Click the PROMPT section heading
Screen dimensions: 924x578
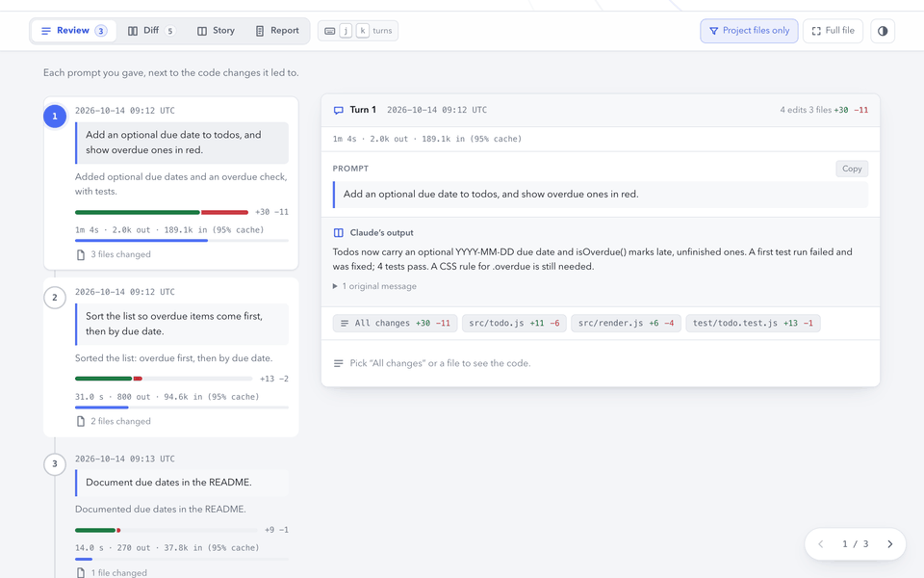(x=350, y=169)
